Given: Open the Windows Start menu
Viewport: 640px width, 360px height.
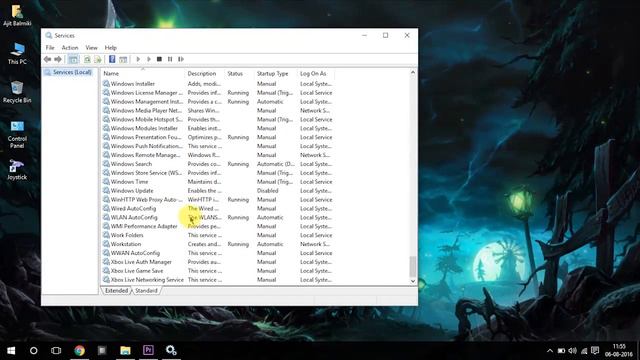Looking at the screenshot, I should [11, 350].
